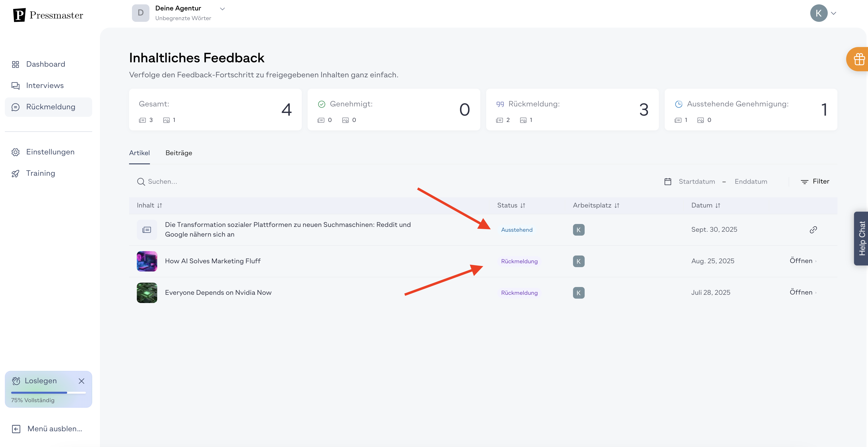
Task: Click Rückmeldung badge on Marketing Fluff row
Action: click(x=519, y=262)
